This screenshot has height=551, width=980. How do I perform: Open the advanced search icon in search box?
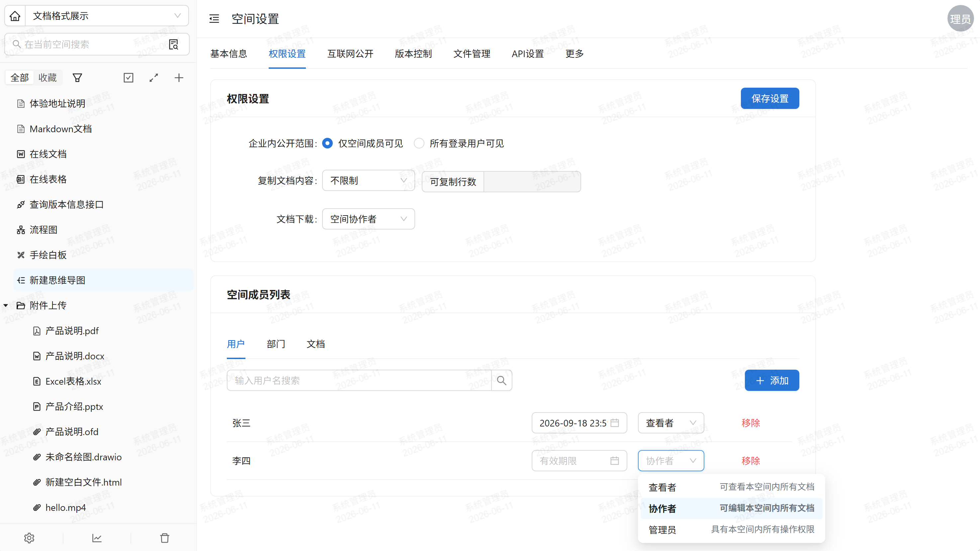173,45
